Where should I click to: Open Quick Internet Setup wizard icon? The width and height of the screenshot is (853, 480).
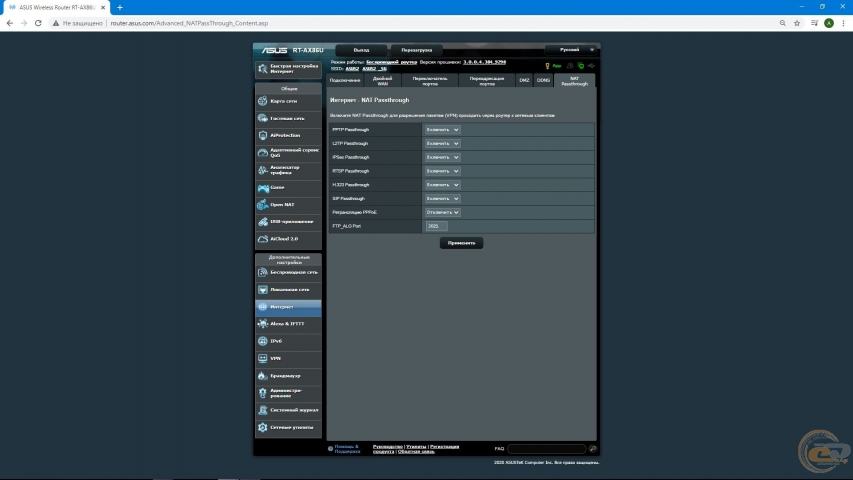click(x=263, y=69)
